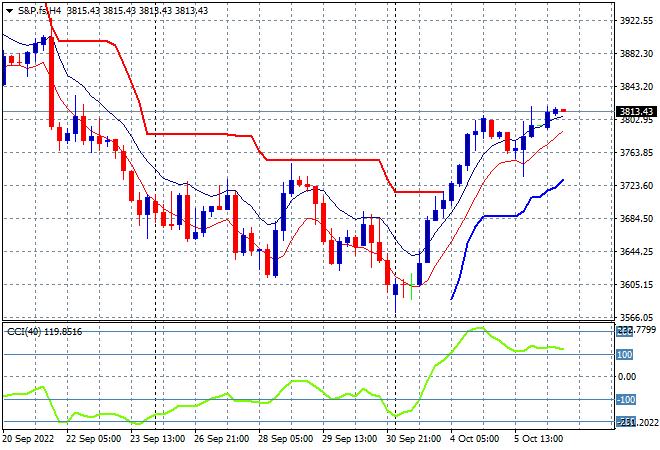Click the 23 Sep 13:00 time label
The height and width of the screenshot is (450, 660).
tap(157, 439)
